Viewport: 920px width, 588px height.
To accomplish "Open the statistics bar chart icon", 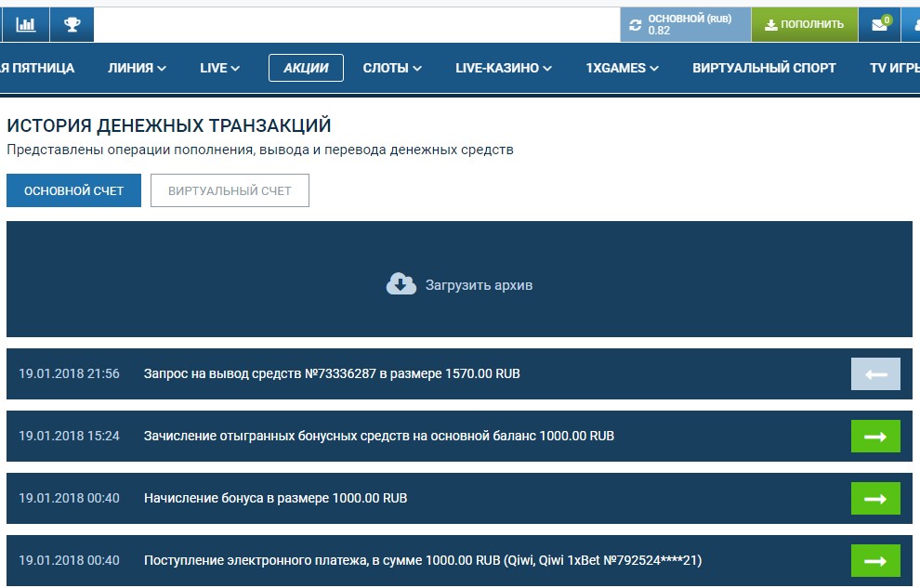I will pyautogui.click(x=25, y=24).
